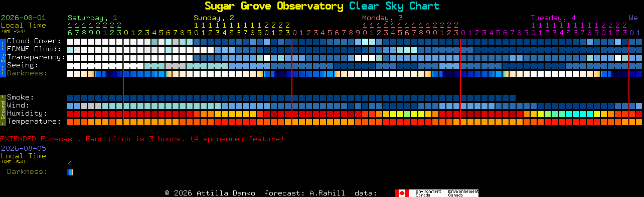Select the Tuesday, 4 day header
644x197 pixels.
pyautogui.click(x=553, y=18)
